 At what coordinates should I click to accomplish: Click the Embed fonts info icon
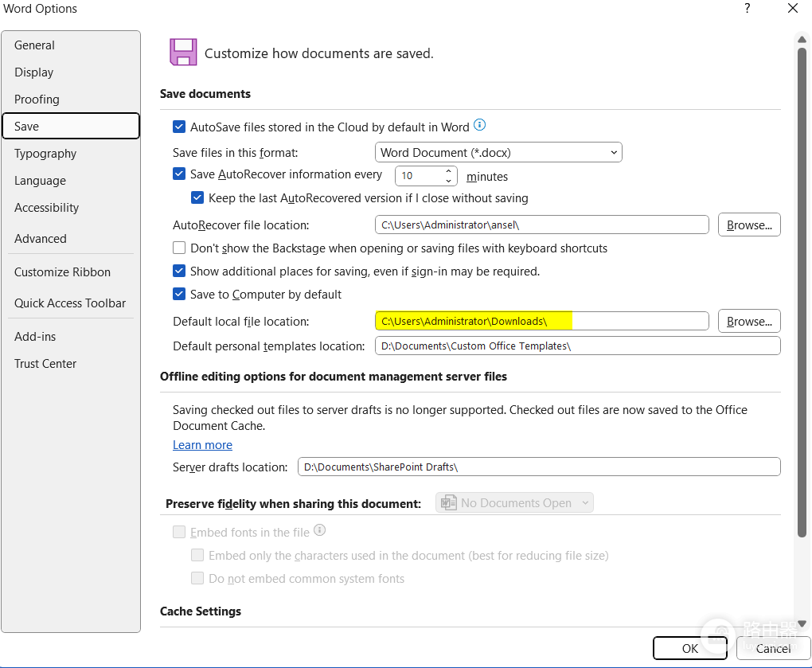[x=319, y=529]
